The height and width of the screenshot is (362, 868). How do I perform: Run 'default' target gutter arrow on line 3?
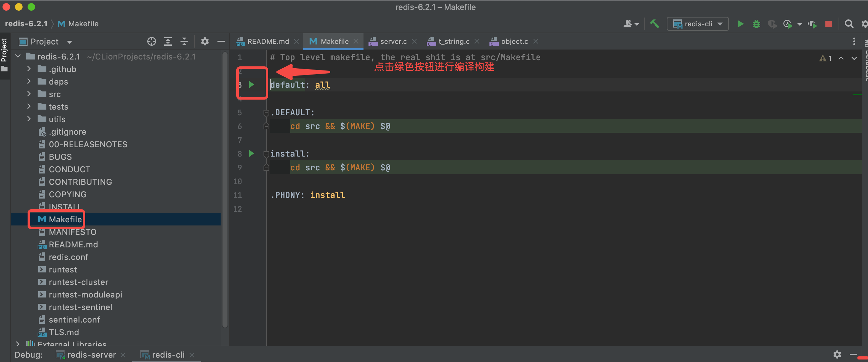click(x=251, y=85)
